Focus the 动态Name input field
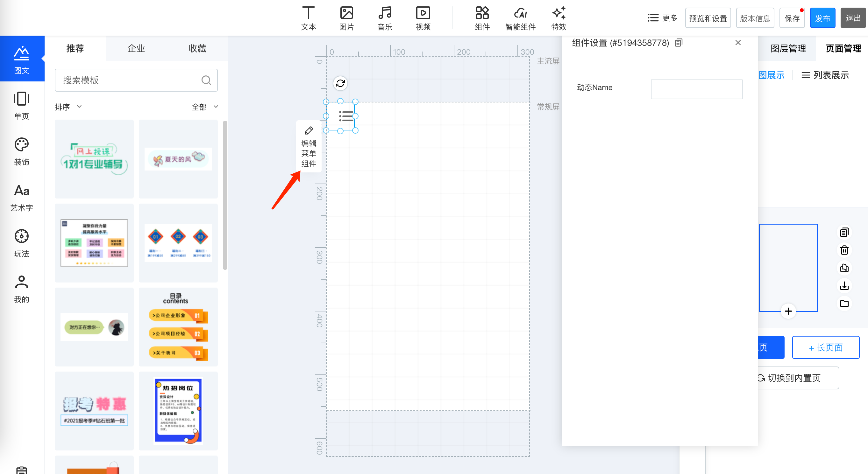 696,89
